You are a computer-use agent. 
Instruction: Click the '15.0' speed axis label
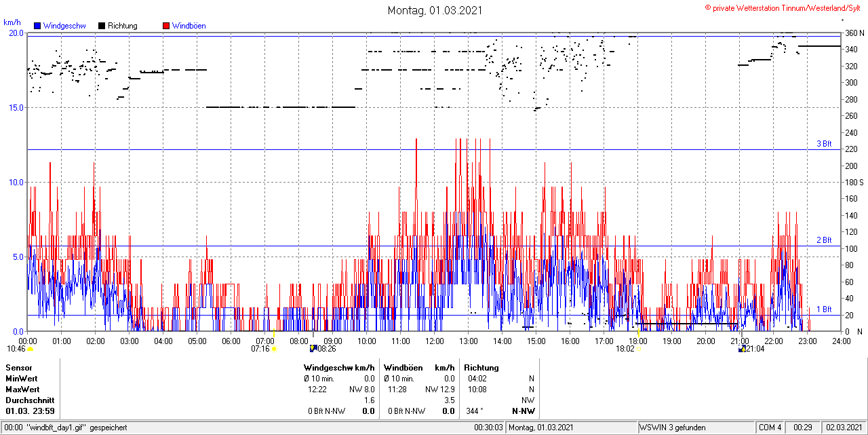16,107
